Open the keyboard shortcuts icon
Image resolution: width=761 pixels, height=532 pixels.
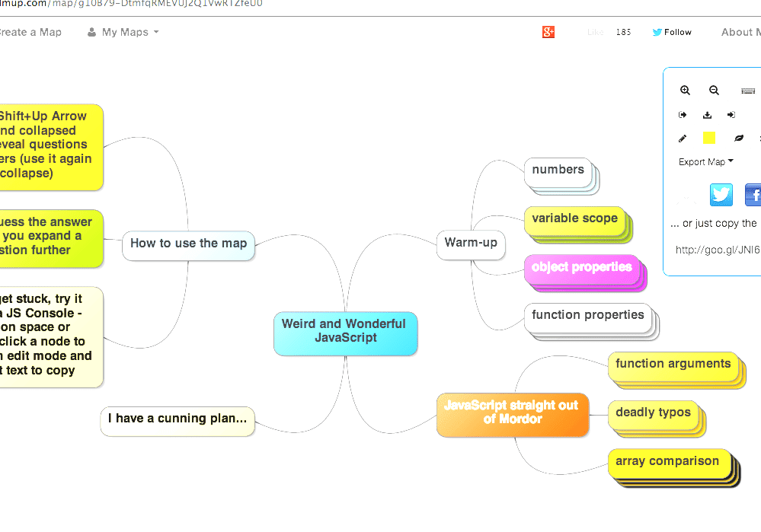(747, 90)
